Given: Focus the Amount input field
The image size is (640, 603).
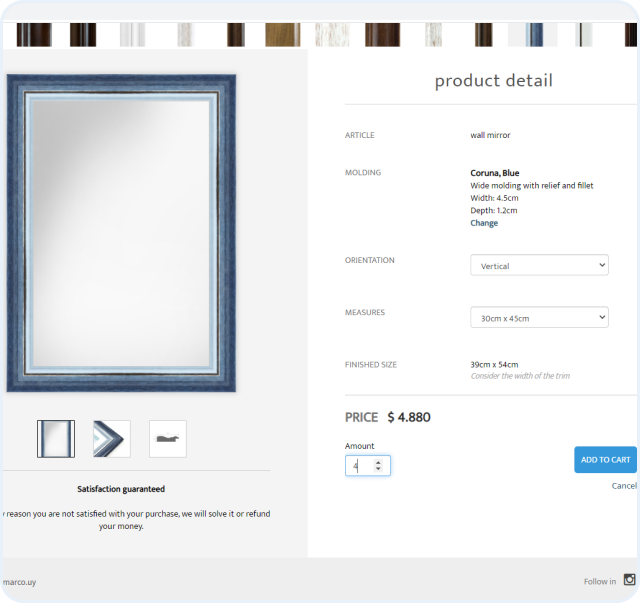Looking at the screenshot, I should [x=358, y=466].
